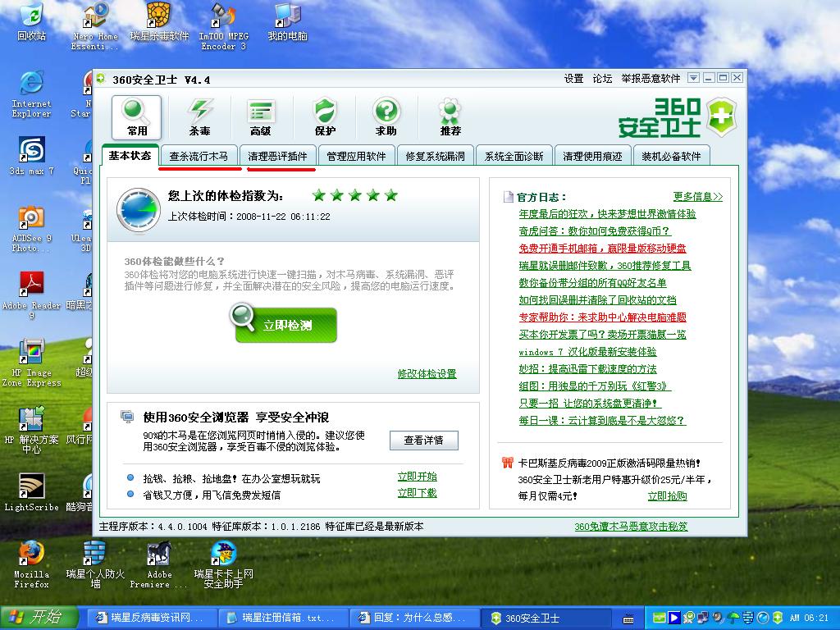Open 瑞星卡卡上网安全助手 desktop icon
This screenshot has height=630, width=840.
(223, 564)
